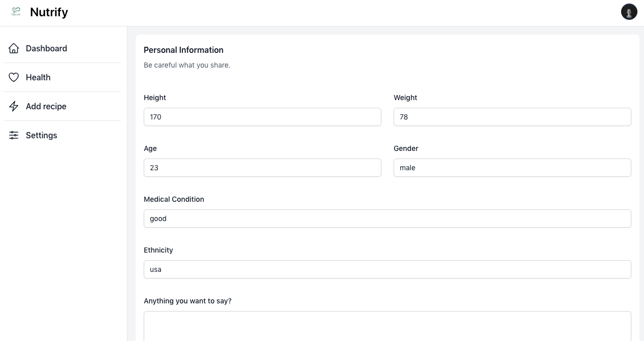Click the Health heart icon

point(14,77)
